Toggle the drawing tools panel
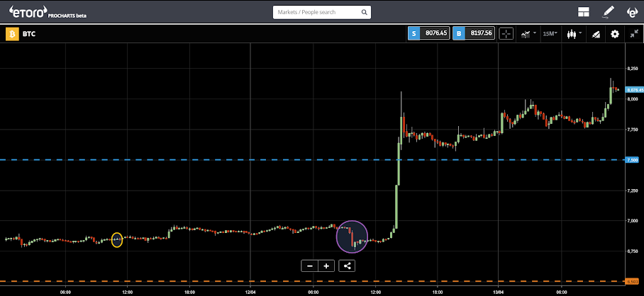This screenshot has height=296, width=644. (596, 35)
